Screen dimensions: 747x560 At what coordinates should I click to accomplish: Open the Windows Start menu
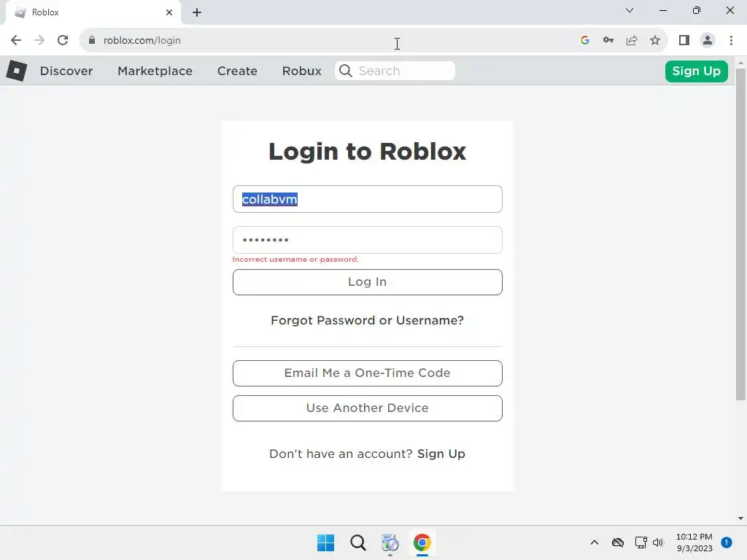(x=326, y=542)
